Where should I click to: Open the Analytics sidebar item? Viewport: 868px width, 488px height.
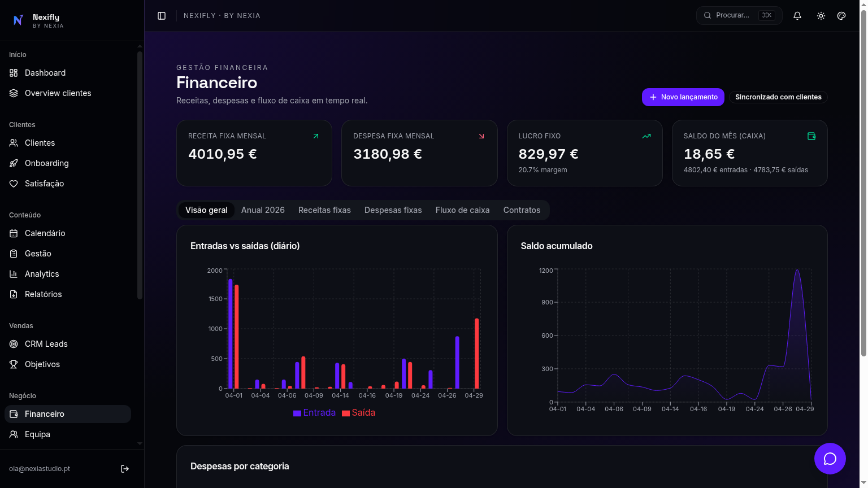click(x=68, y=274)
